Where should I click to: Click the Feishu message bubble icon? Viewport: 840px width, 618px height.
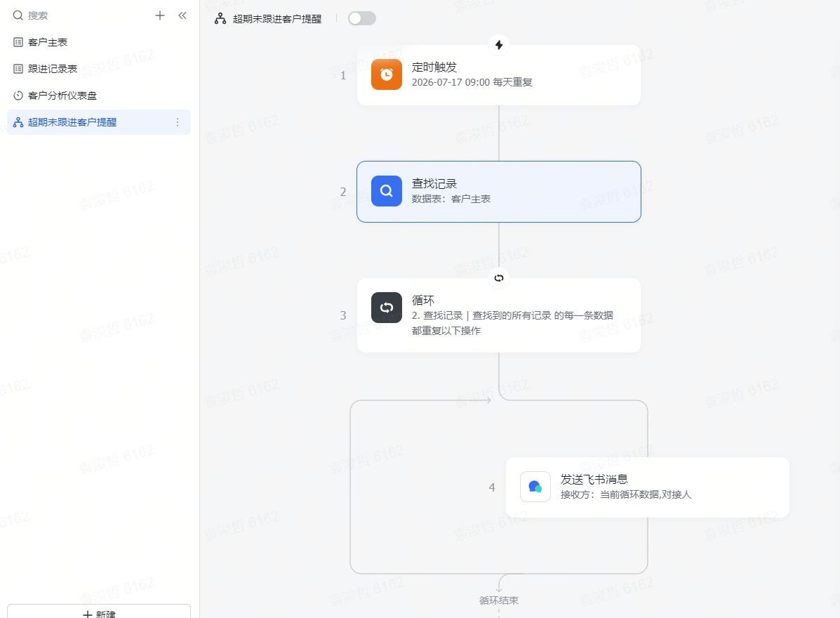pos(535,487)
